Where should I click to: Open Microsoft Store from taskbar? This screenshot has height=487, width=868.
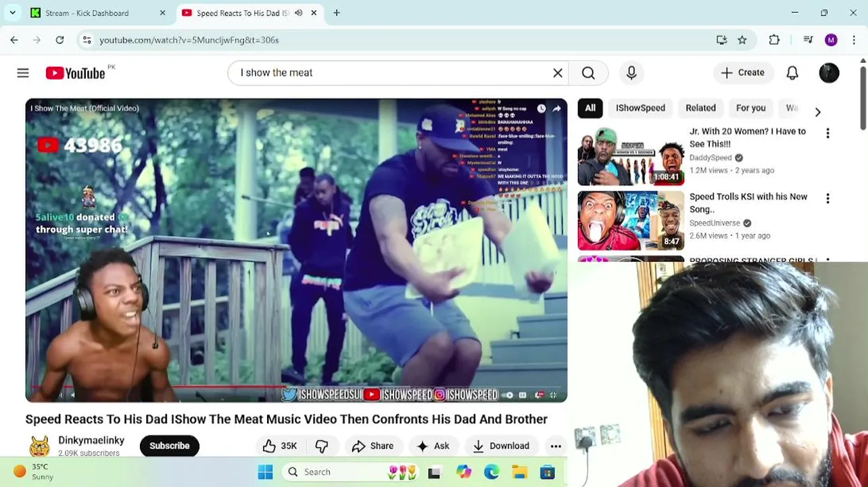(x=548, y=472)
